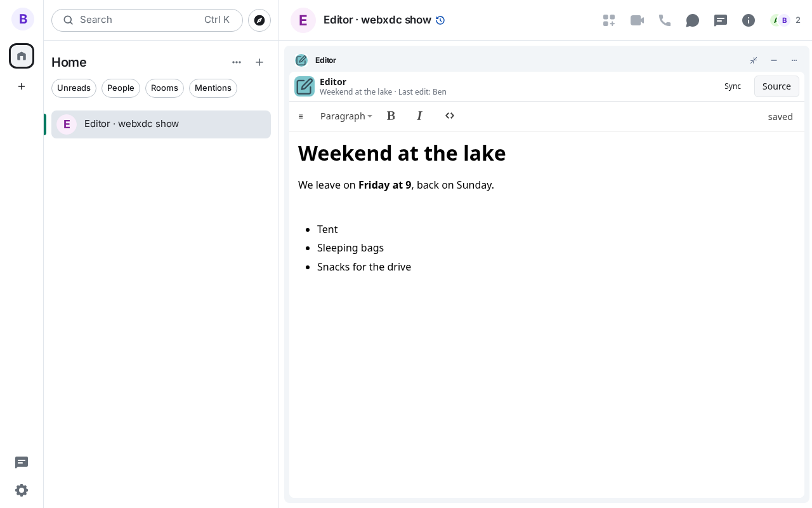Open the Paragraph style dropdown
The width and height of the screenshot is (812, 508).
pos(346,116)
